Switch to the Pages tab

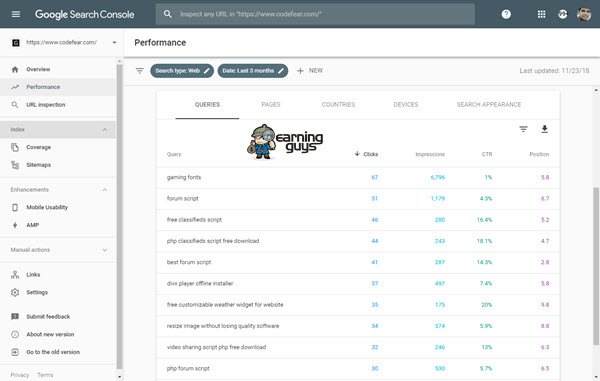(x=271, y=104)
